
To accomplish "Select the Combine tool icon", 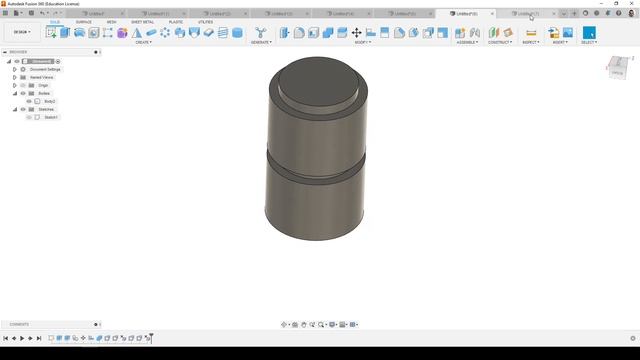I will [328, 33].
